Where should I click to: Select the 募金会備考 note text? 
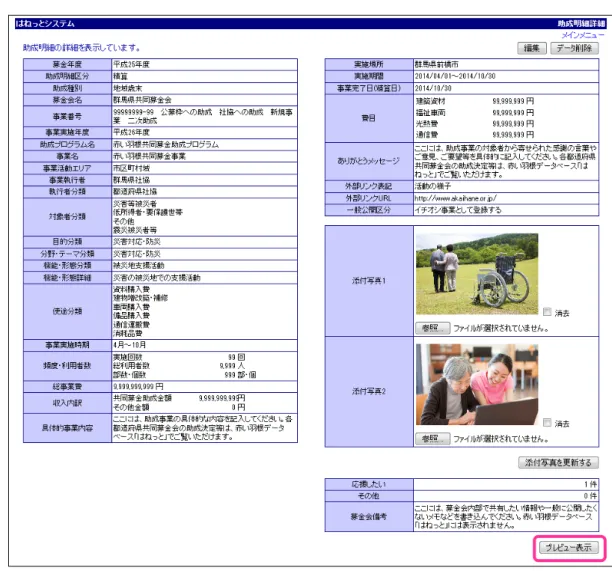505,517
